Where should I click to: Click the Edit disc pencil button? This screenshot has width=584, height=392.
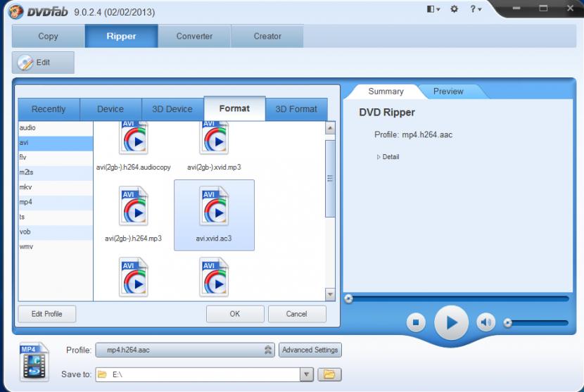43,62
